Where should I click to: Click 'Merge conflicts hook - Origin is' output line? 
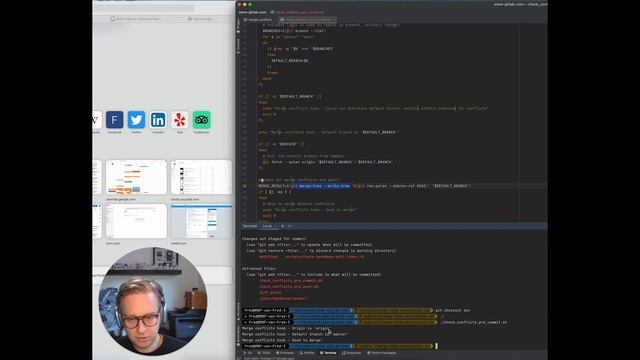(x=286, y=328)
